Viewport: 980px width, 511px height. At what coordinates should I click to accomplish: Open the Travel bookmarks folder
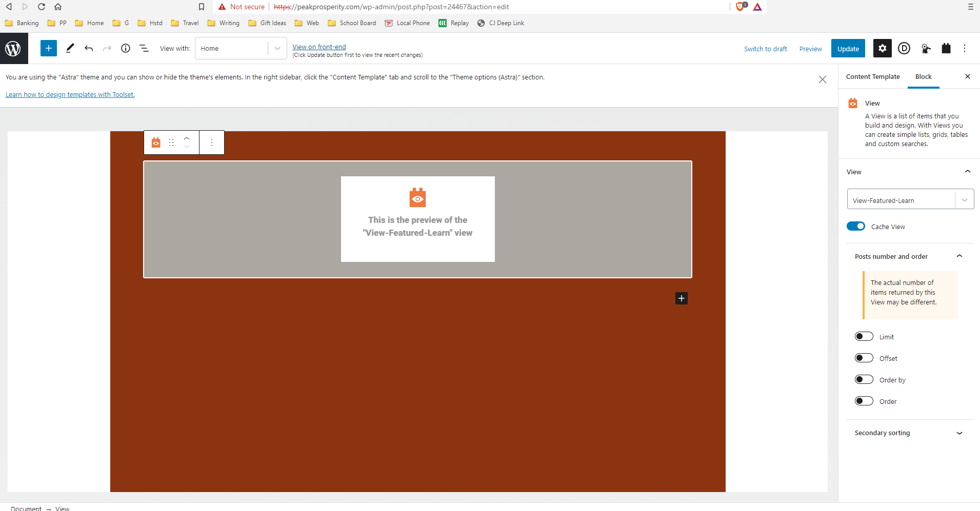click(x=185, y=23)
